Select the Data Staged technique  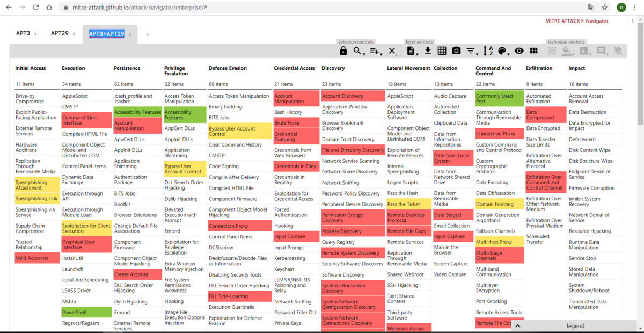(x=452, y=215)
